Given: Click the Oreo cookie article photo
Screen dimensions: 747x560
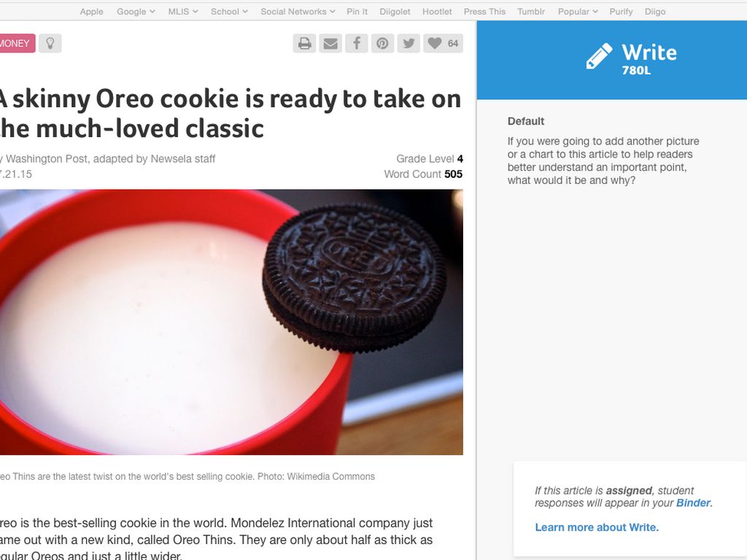Looking at the screenshot, I should [231, 322].
